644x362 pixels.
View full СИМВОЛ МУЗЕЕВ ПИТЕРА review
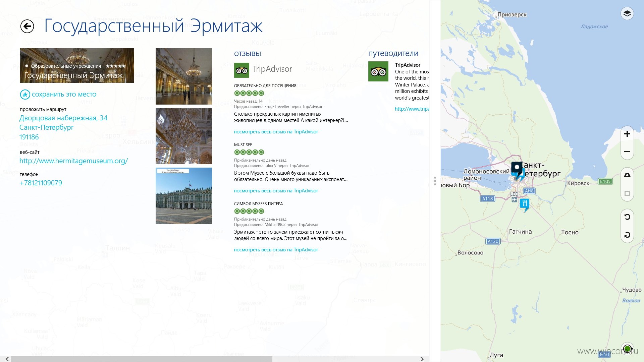tap(276, 250)
